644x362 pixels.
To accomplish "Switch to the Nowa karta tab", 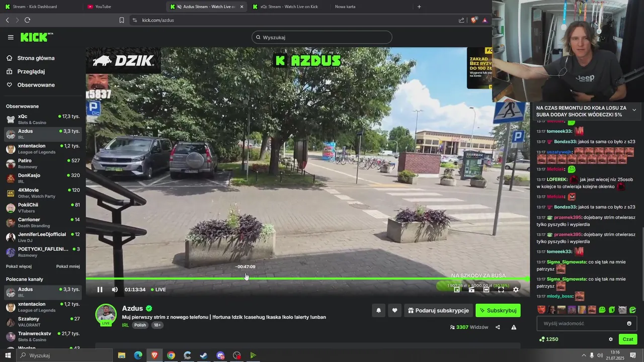I will [371, 7].
